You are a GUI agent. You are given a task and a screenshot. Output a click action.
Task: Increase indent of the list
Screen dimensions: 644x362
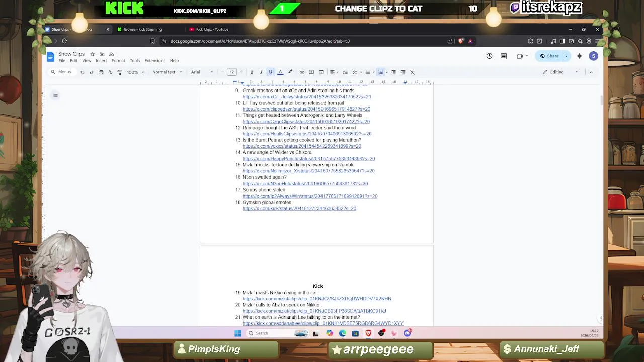[x=403, y=72]
